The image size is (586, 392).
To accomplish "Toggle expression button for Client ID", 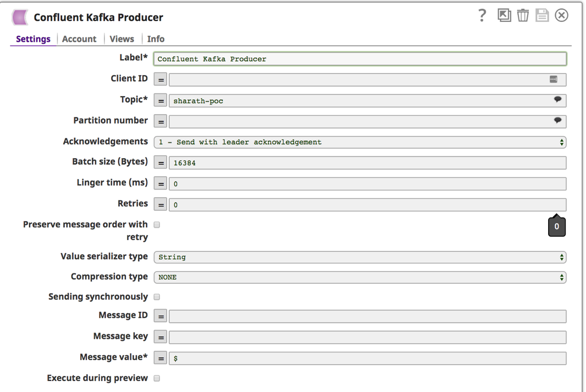I will pos(161,80).
